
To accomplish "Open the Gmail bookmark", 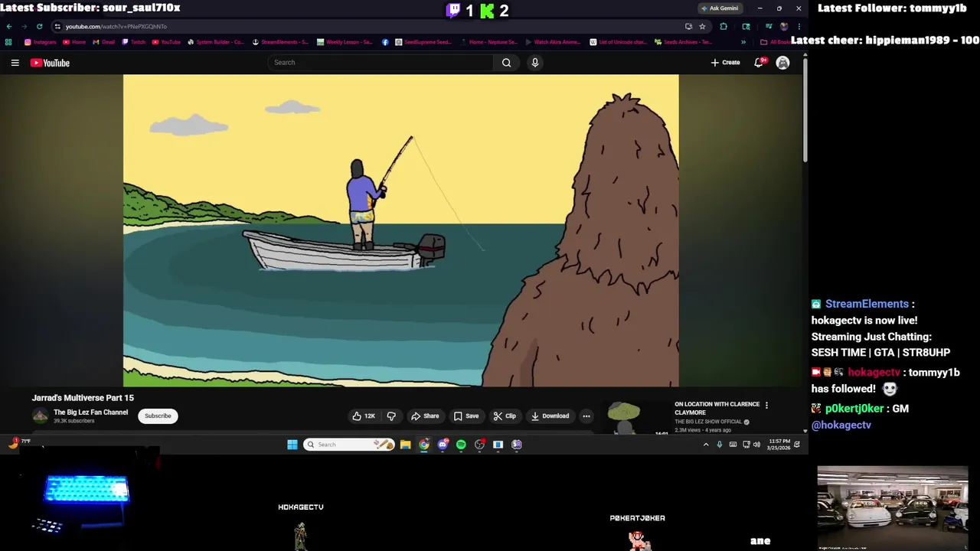I will [x=105, y=42].
